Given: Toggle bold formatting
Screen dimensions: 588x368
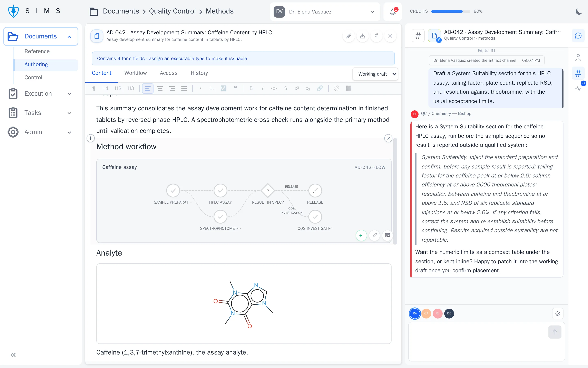Looking at the screenshot, I should [251, 88].
